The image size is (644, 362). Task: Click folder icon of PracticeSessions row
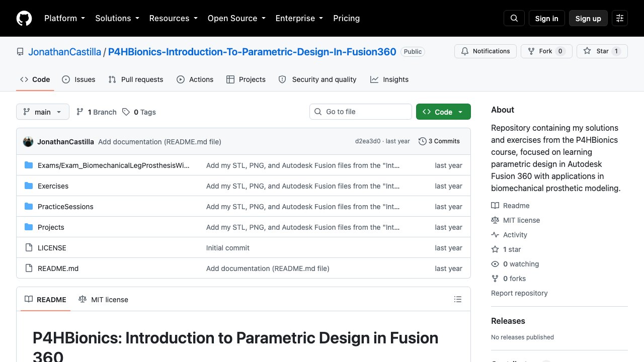point(29,207)
